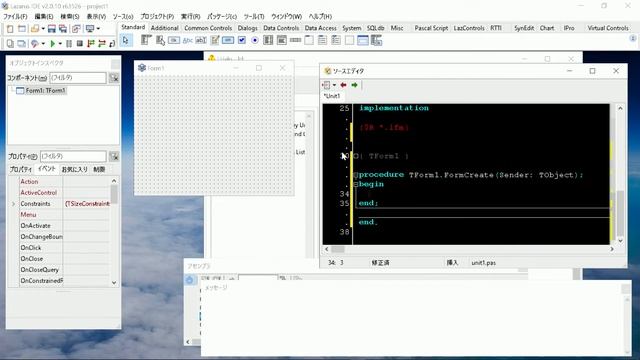
Task: Click the green forward-jump arrow in Source Editor
Action: point(354,85)
